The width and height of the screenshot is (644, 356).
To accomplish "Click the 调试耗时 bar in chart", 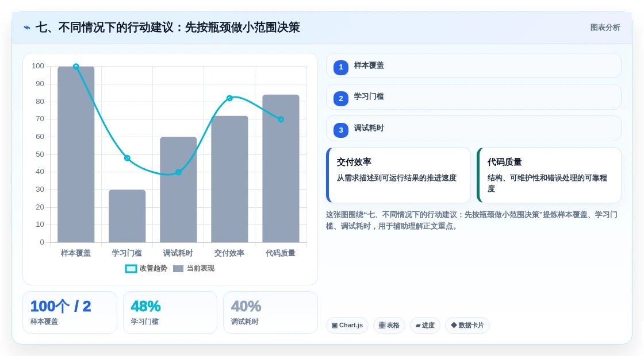I will [x=178, y=189].
